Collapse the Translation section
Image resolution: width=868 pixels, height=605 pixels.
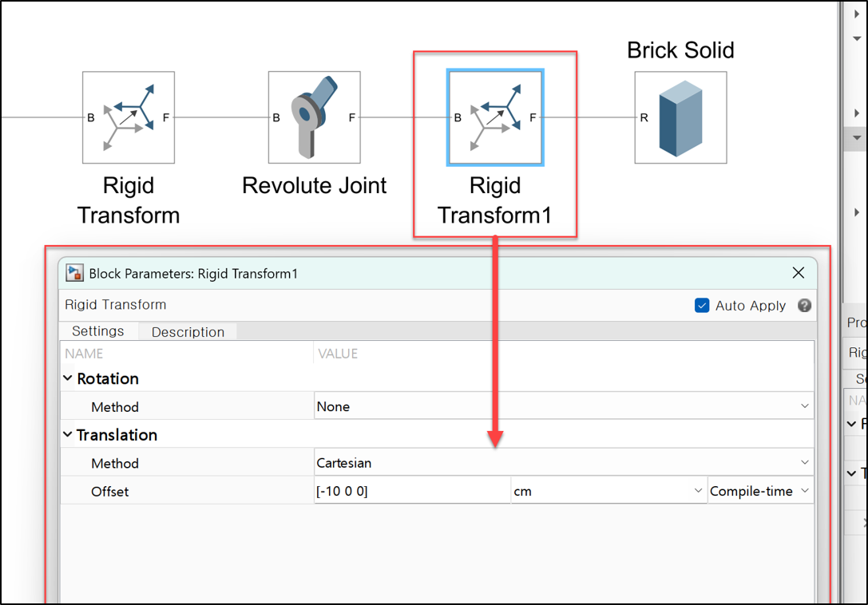click(68, 435)
